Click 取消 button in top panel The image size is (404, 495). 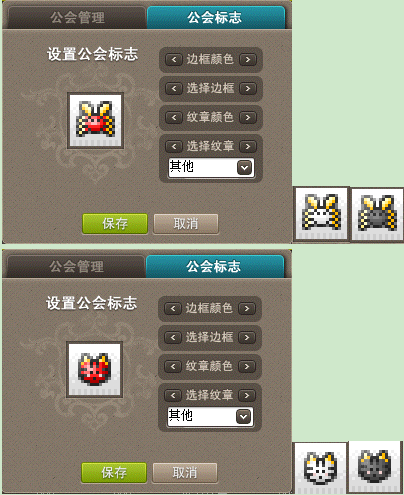coord(186,224)
